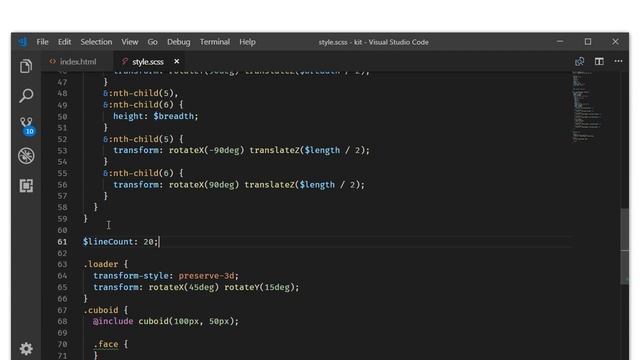This screenshot has height=360, width=640.
Task: Click rotateX(-90deg) on line 53
Action: 206,150
